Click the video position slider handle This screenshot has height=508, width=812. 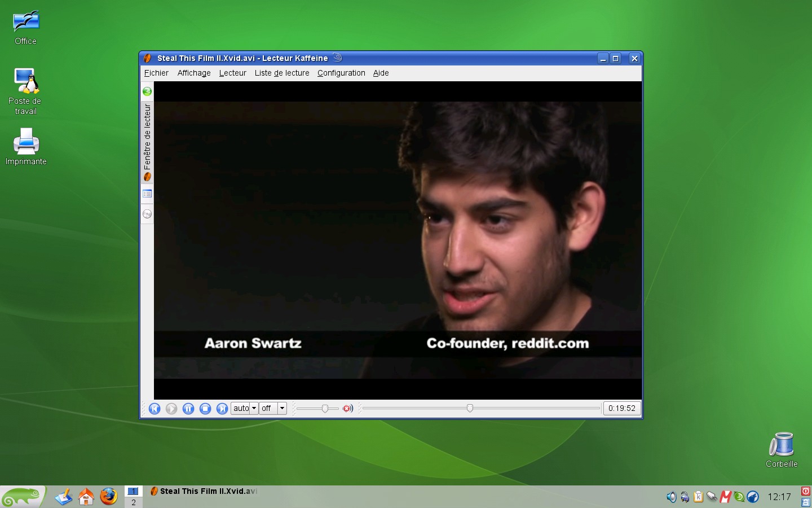point(470,408)
